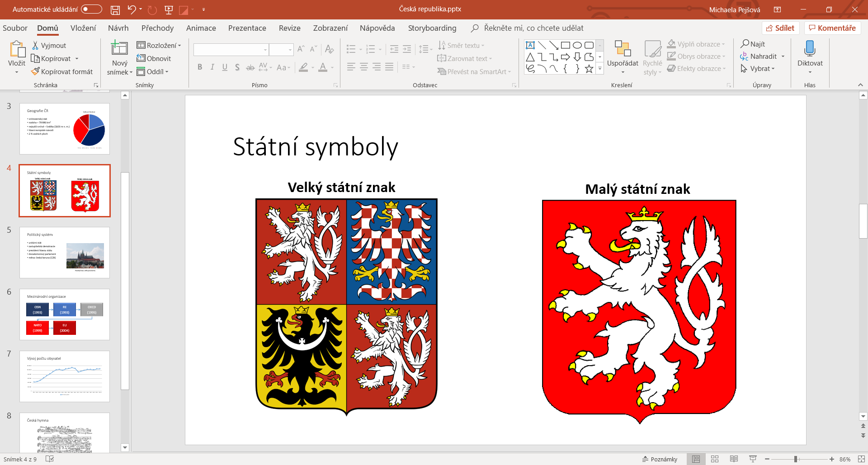Open the Vložení ribbon tab
Image resolution: width=868 pixels, height=465 pixels.
(83, 28)
